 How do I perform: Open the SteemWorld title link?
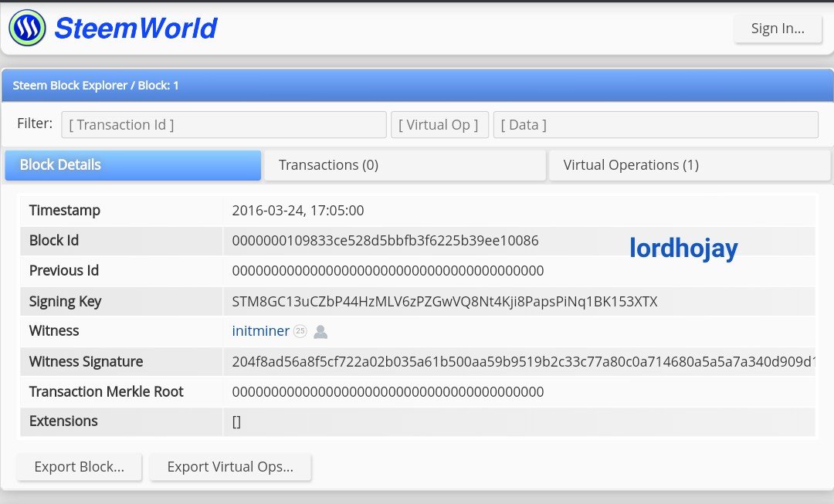coord(136,29)
